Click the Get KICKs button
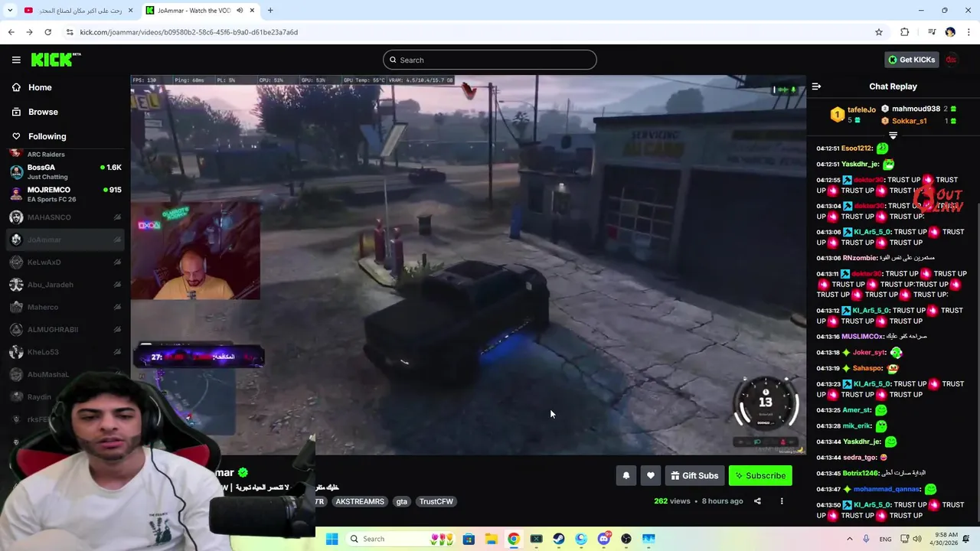 click(x=911, y=60)
